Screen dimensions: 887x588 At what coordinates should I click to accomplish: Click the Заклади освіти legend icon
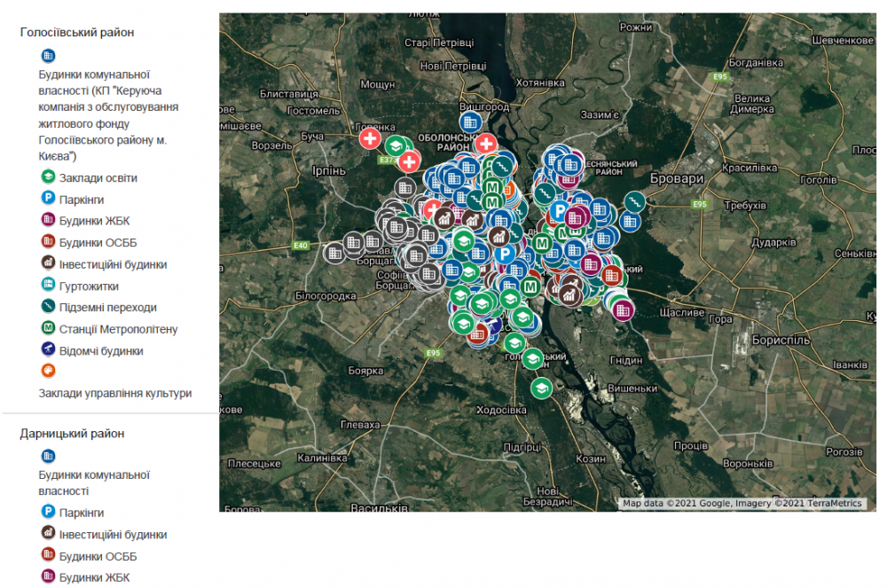coord(48,177)
